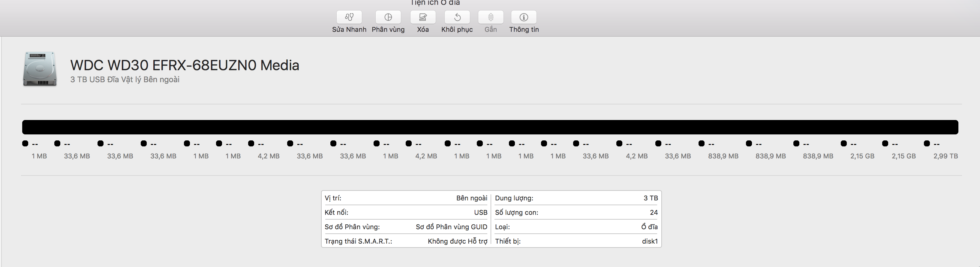The height and width of the screenshot is (267, 980).
Task: Click the Thiết bị disk1 row
Action: 576,241
